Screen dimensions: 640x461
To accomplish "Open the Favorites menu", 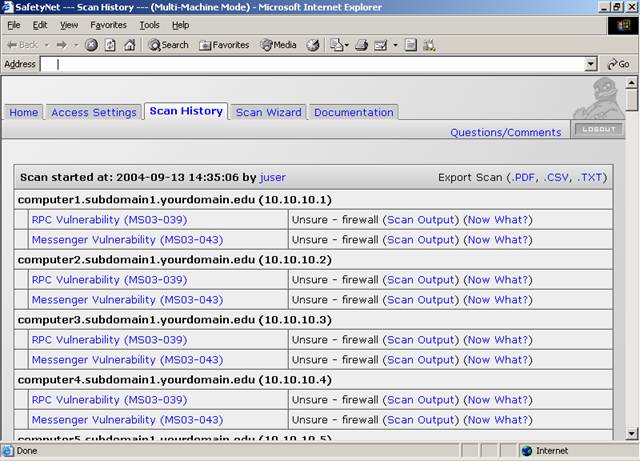I will [x=108, y=25].
